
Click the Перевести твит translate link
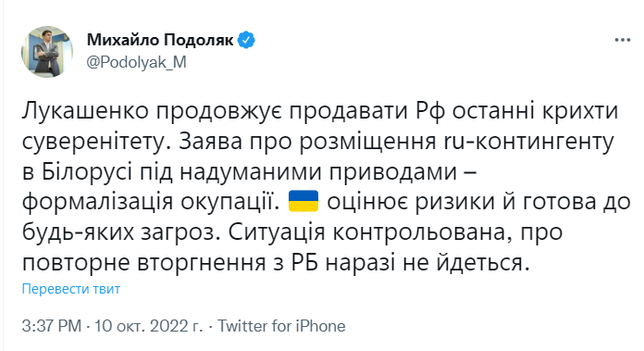[x=70, y=289]
